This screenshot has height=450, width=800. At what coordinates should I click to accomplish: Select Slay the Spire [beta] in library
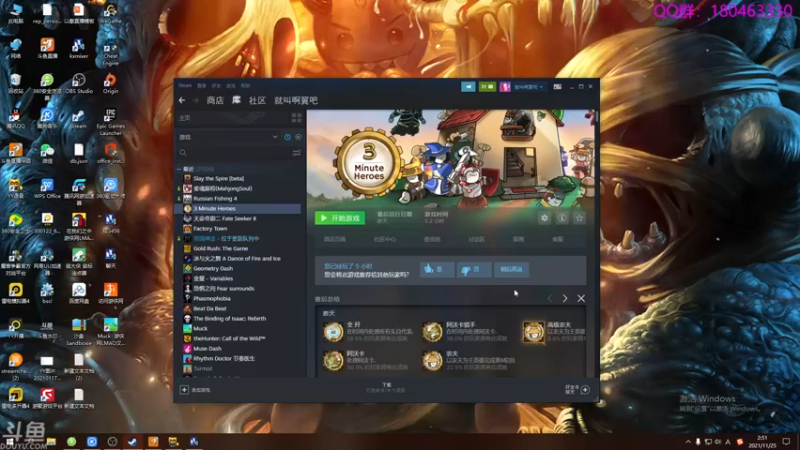pos(218,179)
